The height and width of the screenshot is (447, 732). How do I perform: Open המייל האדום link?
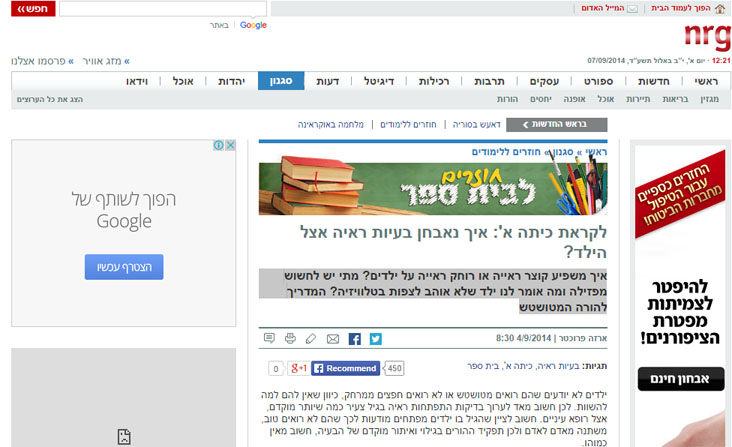tap(603, 8)
